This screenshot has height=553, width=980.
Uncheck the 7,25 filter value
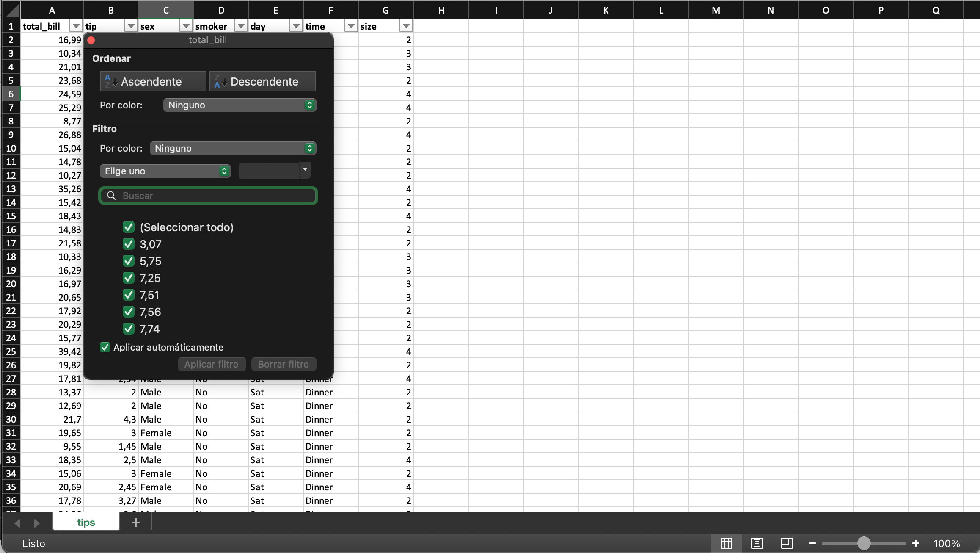click(129, 278)
